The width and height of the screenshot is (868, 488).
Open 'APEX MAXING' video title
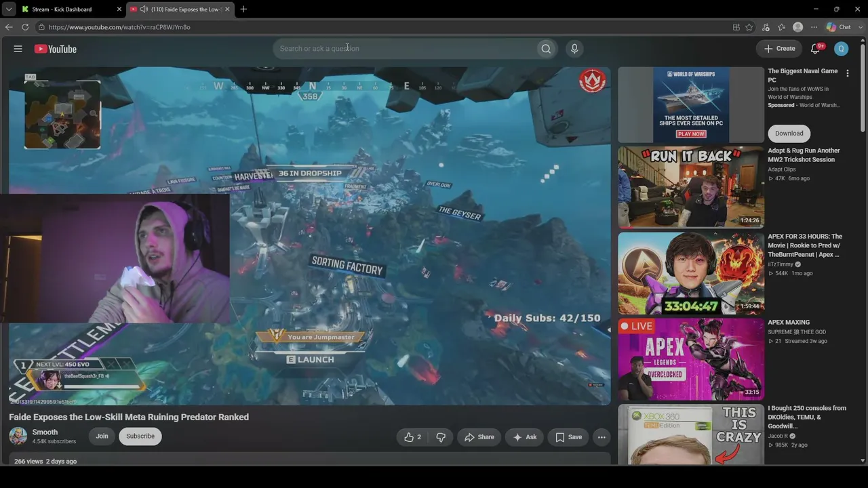tap(789, 323)
